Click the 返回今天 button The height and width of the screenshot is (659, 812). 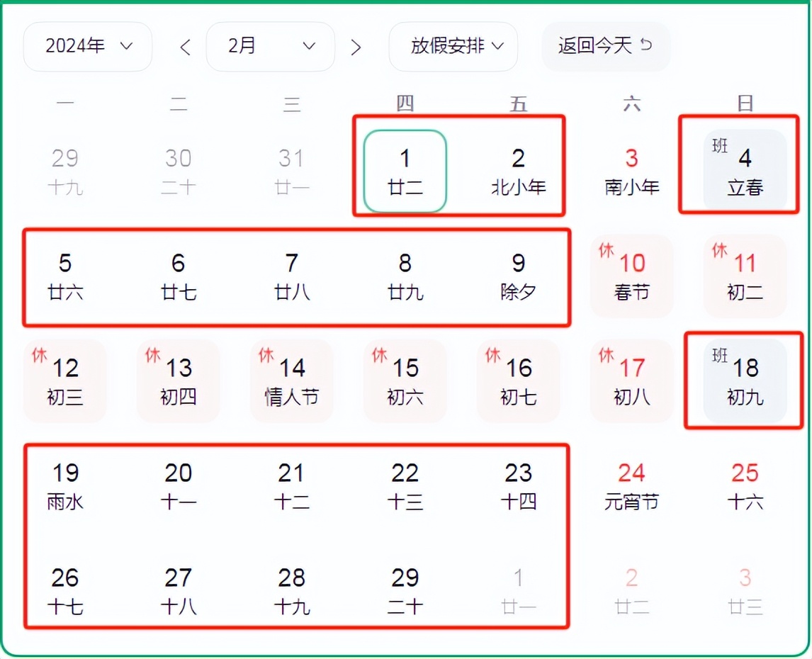[x=606, y=47]
